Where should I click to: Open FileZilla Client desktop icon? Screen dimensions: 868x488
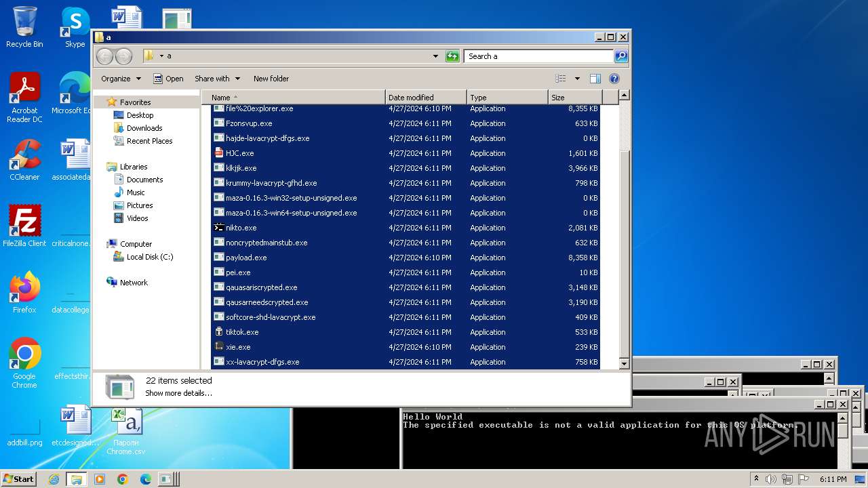click(x=24, y=226)
